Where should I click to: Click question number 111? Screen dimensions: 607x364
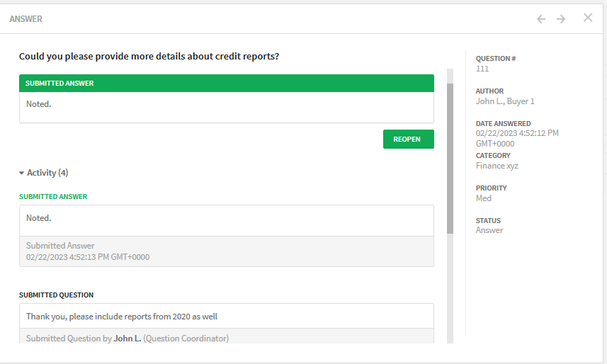point(482,69)
